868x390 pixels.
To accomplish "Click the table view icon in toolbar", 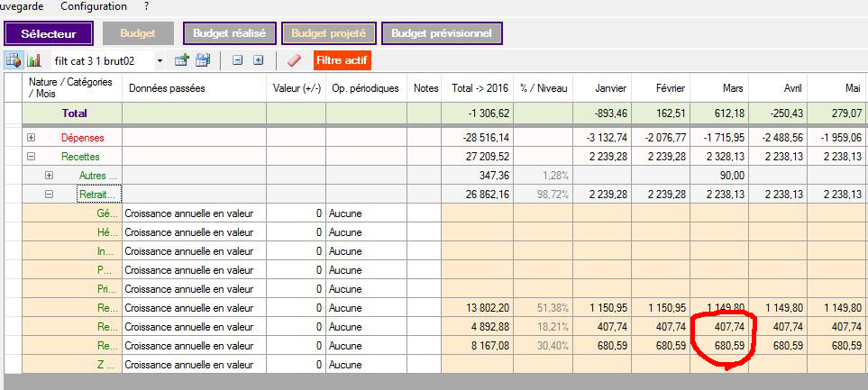I will [14, 60].
